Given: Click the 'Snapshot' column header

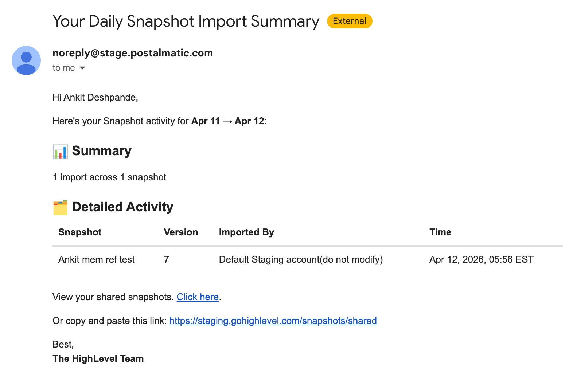Looking at the screenshot, I should [x=80, y=232].
